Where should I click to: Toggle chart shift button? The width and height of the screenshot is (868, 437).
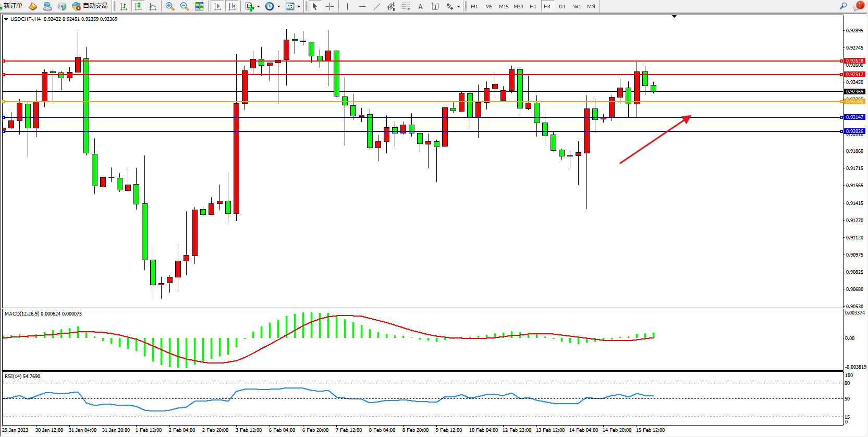coord(232,6)
